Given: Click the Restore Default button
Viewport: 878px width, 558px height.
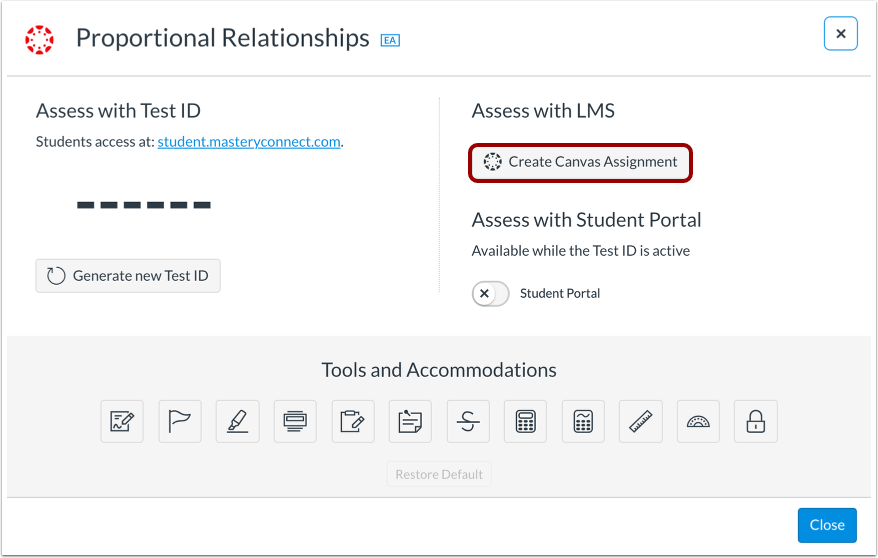Looking at the screenshot, I should pos(439,474).
